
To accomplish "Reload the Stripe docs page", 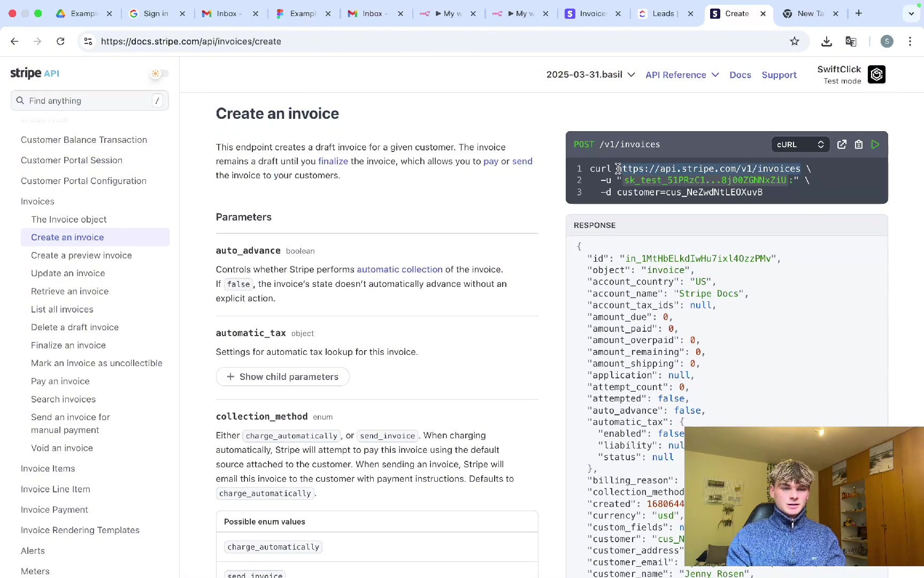I will 60,41.
